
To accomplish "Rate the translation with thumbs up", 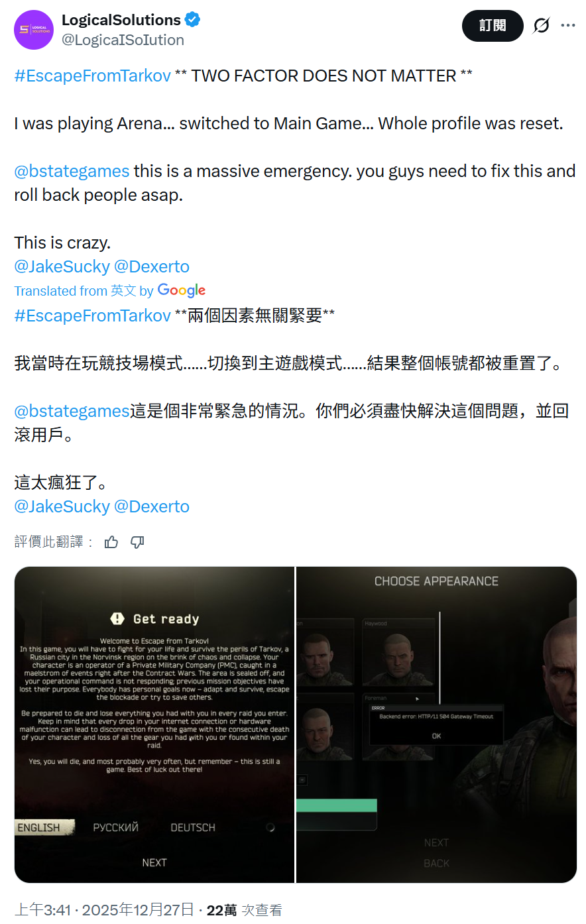I will 111,542.
